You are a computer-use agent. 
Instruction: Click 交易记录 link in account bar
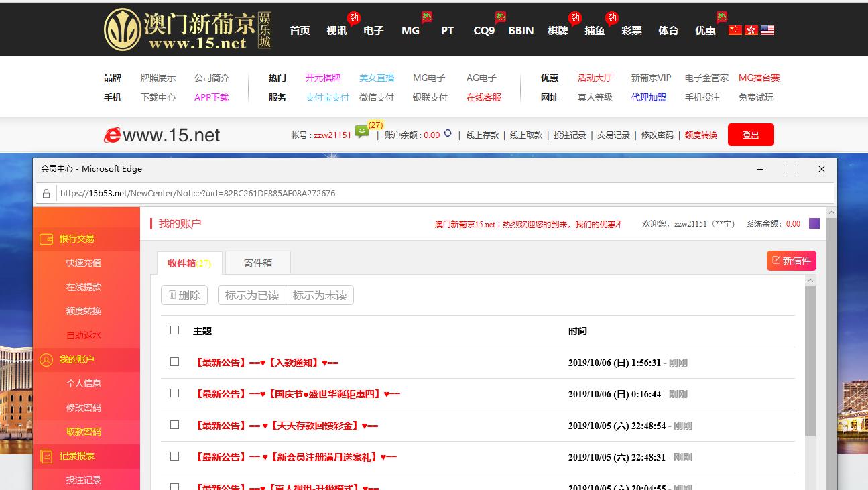[x=613, y=135]
